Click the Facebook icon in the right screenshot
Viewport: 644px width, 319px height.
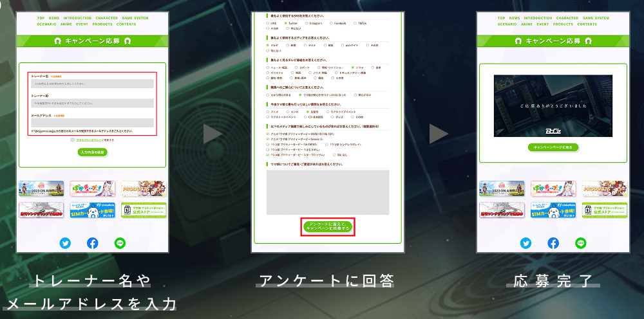[553, 243]
